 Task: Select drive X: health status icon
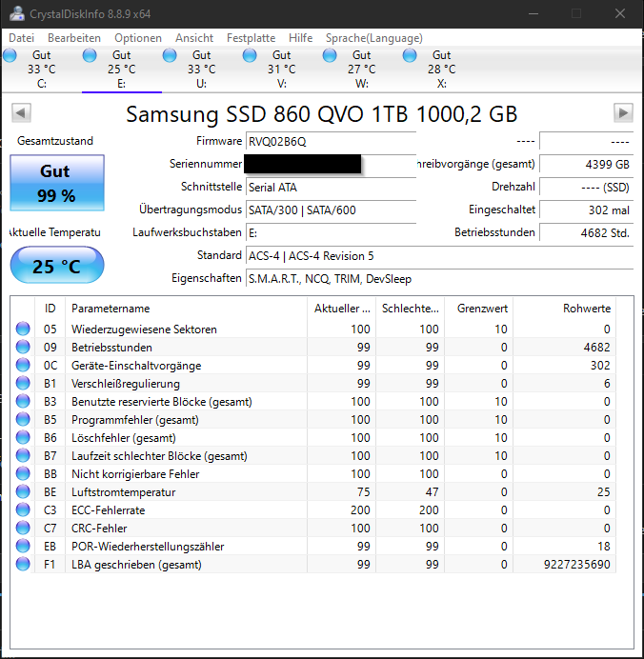coord(410,55)
